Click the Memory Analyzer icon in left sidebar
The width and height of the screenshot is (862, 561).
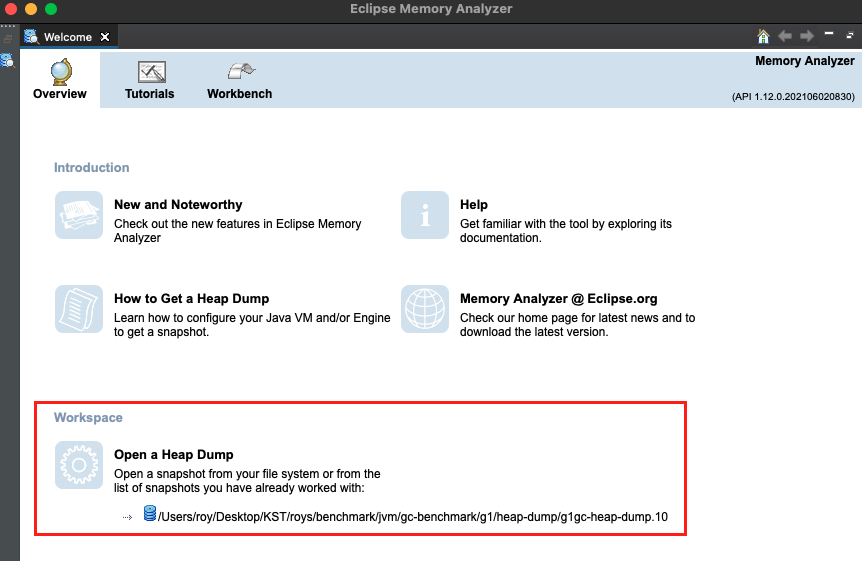coord(7,60)
